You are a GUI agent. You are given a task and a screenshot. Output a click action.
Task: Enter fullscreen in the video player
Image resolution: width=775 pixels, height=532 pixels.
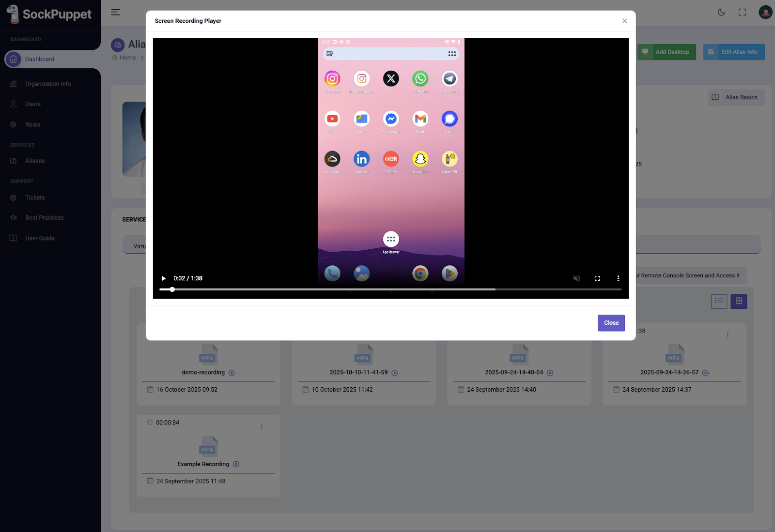point(597,278)
